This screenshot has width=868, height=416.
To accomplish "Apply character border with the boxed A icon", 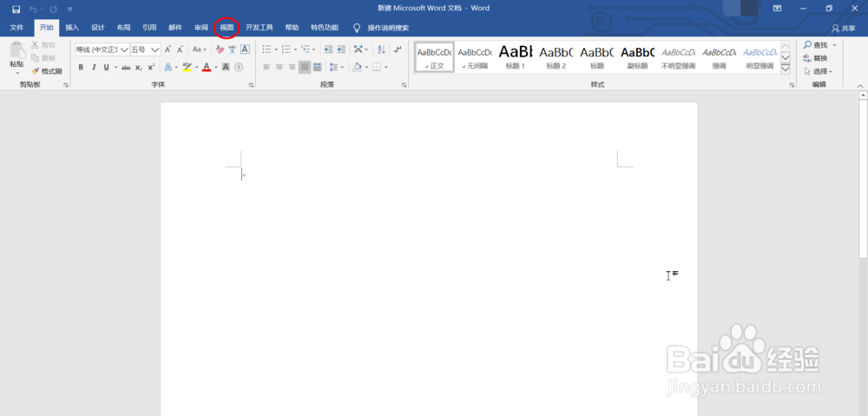I will click(x=245, y=50).
